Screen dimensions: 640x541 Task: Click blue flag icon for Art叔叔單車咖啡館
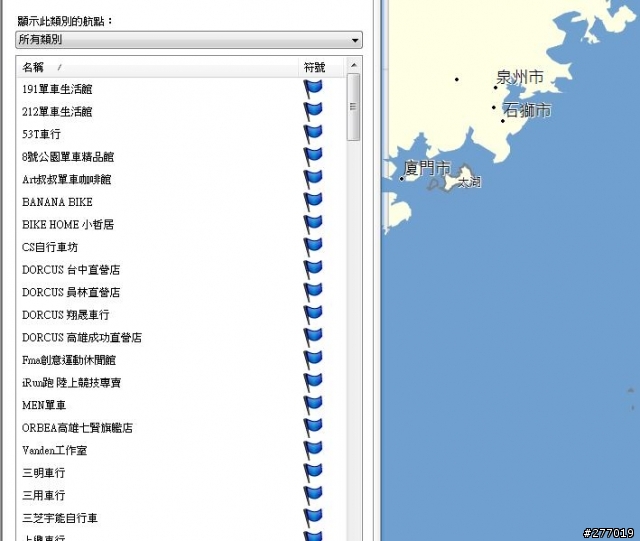click(x=313, y=179)
